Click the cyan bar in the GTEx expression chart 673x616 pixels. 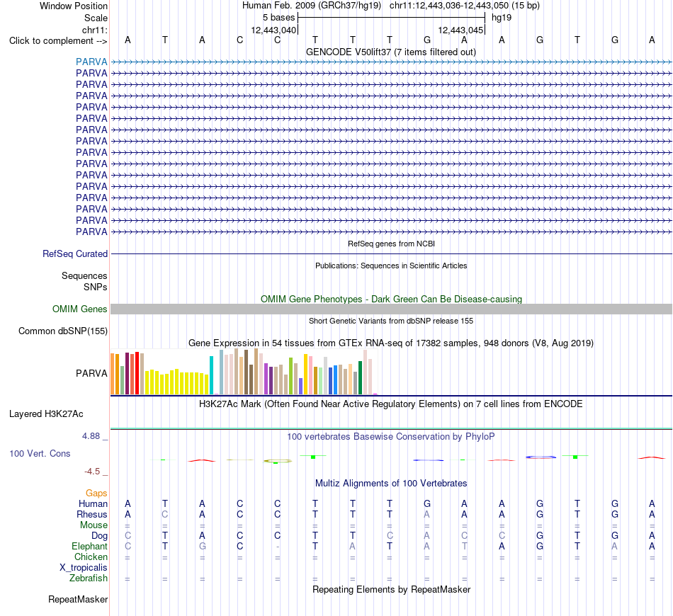(x=211, y=375)
